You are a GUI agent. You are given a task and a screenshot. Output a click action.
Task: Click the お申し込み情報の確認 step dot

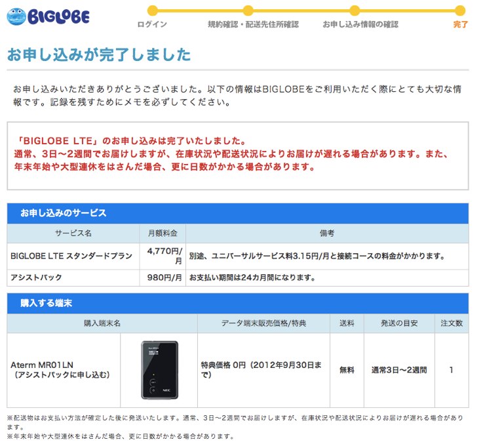[x=355, y=10]
